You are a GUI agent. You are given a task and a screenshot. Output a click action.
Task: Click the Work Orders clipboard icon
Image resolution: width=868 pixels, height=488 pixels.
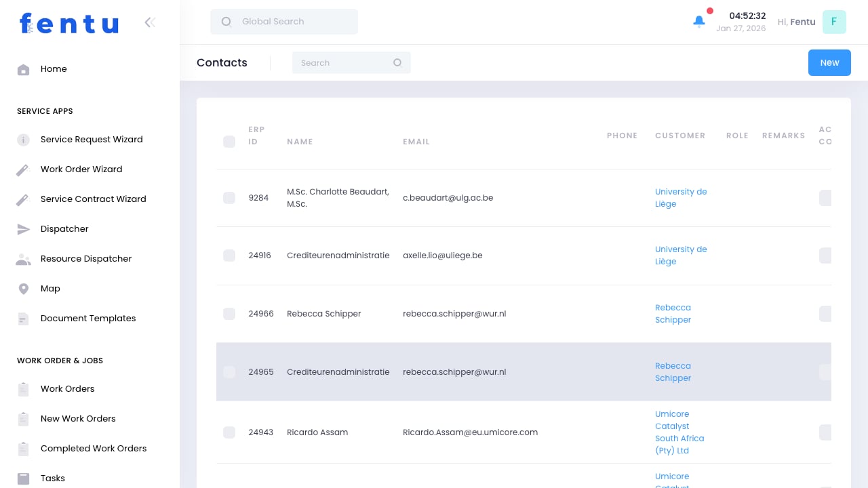tap(23, 389)
